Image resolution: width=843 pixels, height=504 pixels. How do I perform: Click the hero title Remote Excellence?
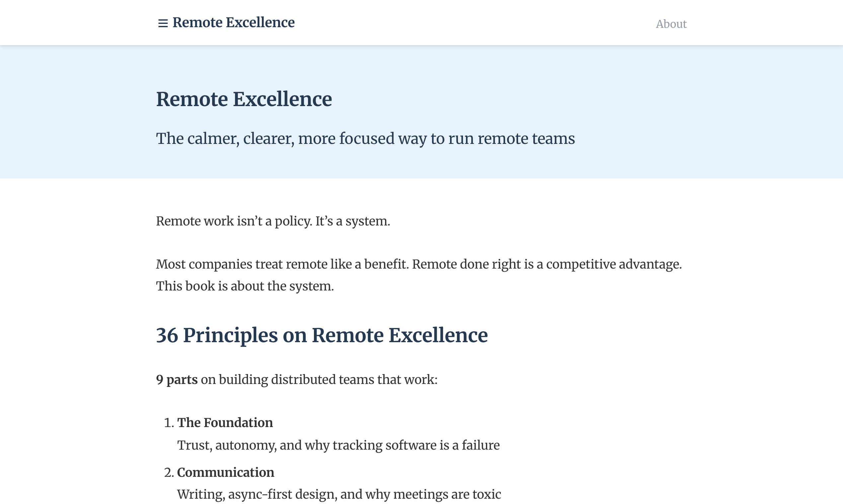(x=244, y=99)
